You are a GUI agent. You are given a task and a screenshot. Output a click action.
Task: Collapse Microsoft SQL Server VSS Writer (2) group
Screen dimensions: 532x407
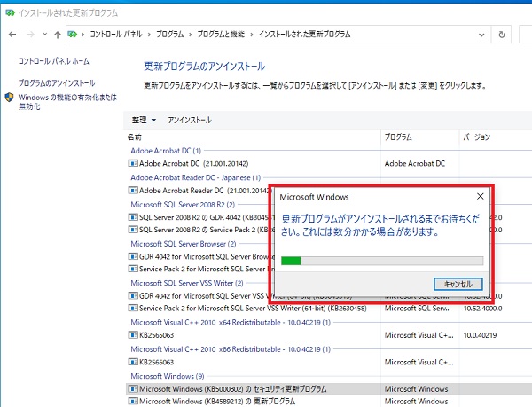click(x=187, y=283)
